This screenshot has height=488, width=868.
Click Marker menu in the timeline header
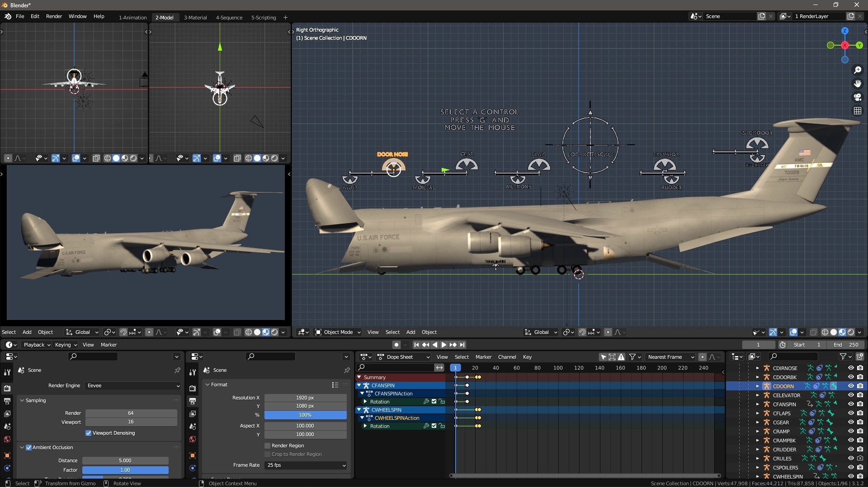[x=108, y=345]
